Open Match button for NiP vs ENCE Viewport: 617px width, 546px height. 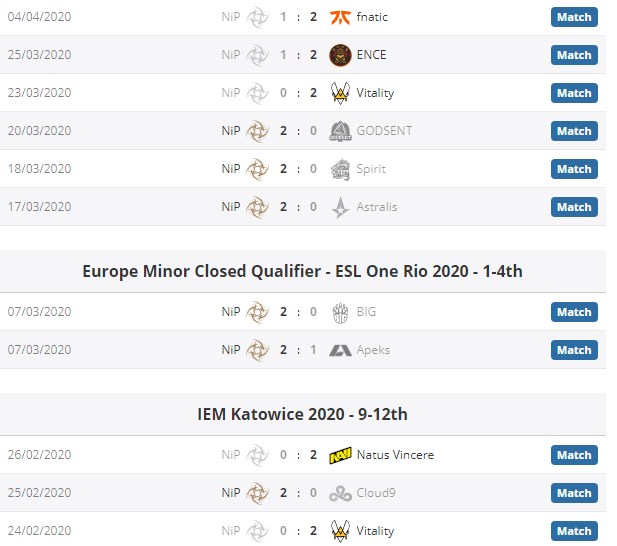574,55
